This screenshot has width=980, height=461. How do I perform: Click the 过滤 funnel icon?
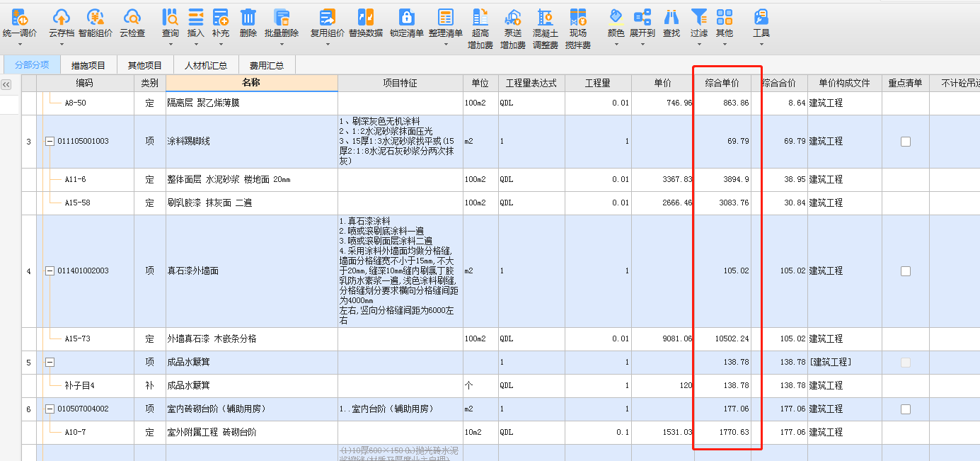(x=699, y=17)
